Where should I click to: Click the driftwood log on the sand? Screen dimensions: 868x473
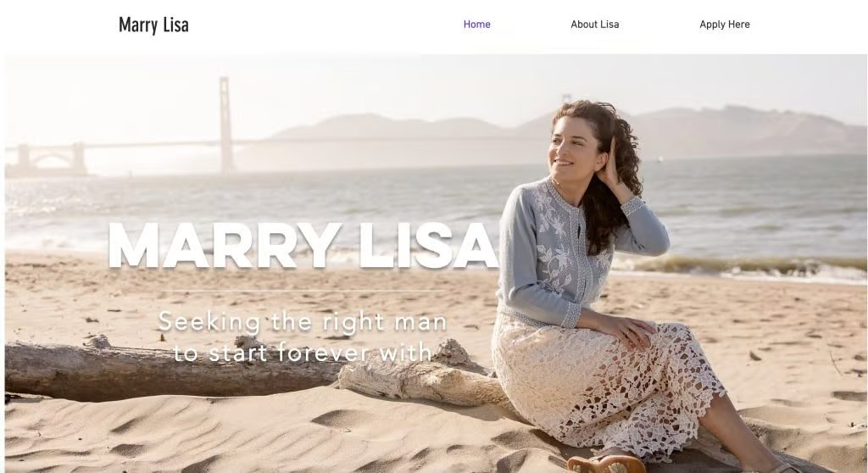pyautogui.click(x=166, y=369)
